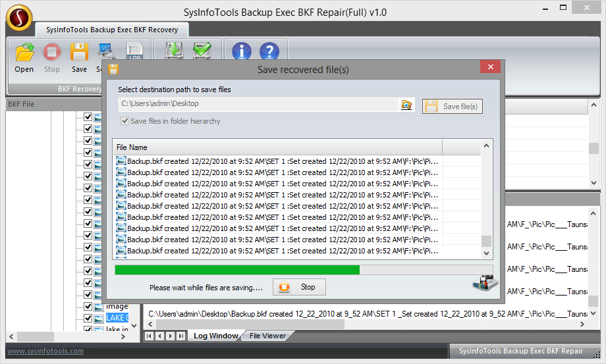Click the green checkmark toolbar icon
The height and width of the screenshot is (364, 606).
[202, 51]
